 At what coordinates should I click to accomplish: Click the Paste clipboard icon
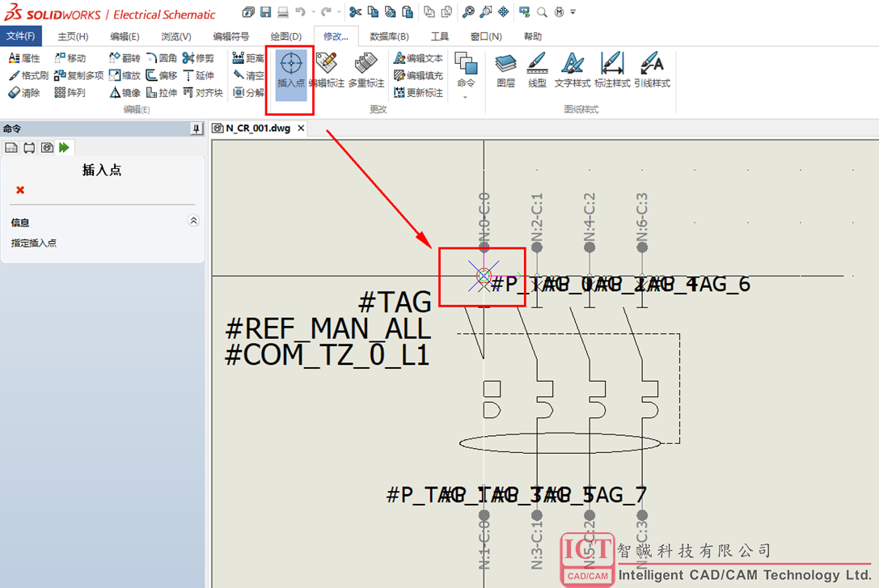click(x=408, y=12)
